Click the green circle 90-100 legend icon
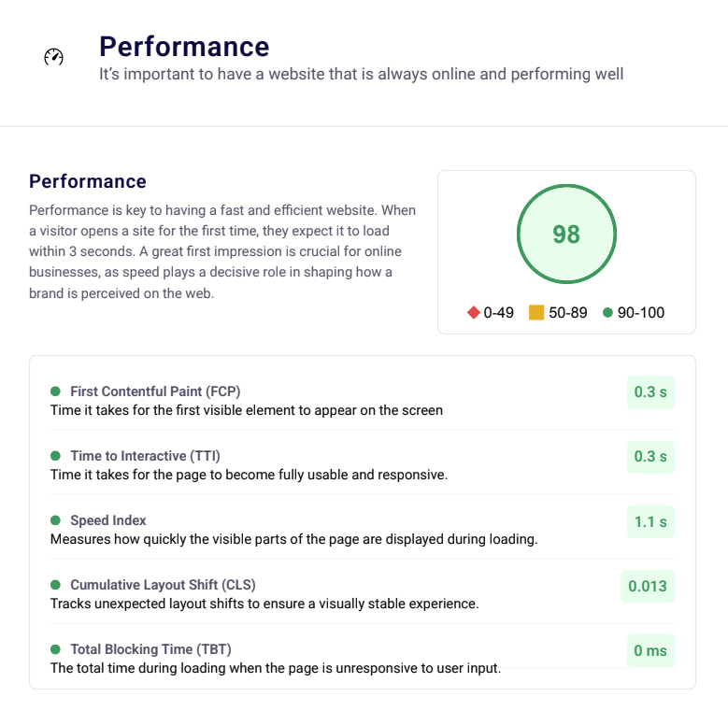Viewport: 728px width, 711px height. [x=607, y=313]
